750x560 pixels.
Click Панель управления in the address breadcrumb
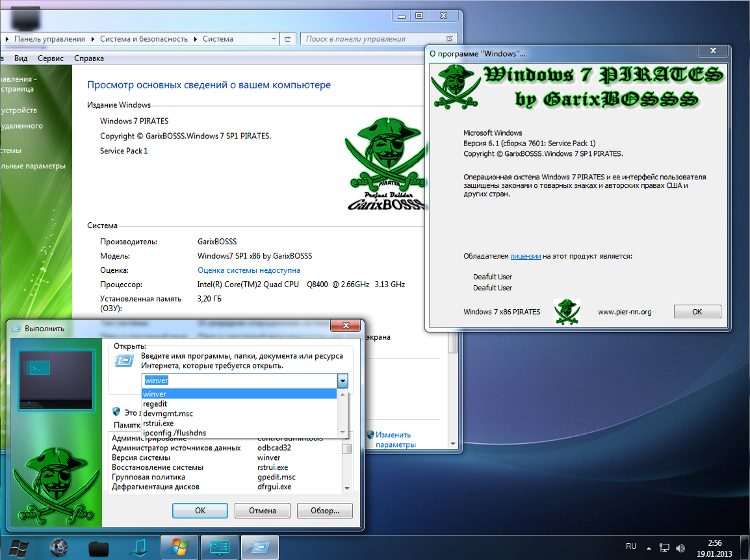tap(50, 39)
